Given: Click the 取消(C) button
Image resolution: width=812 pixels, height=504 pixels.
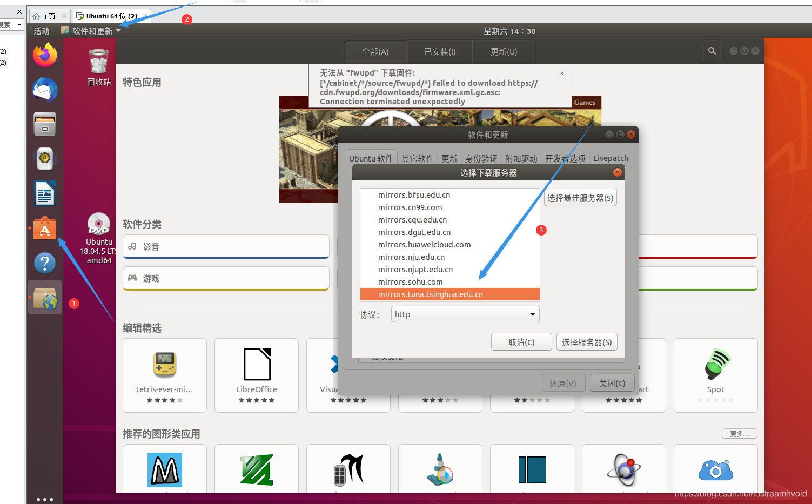Looking at the screenshot, I should (x=521, y=342).
